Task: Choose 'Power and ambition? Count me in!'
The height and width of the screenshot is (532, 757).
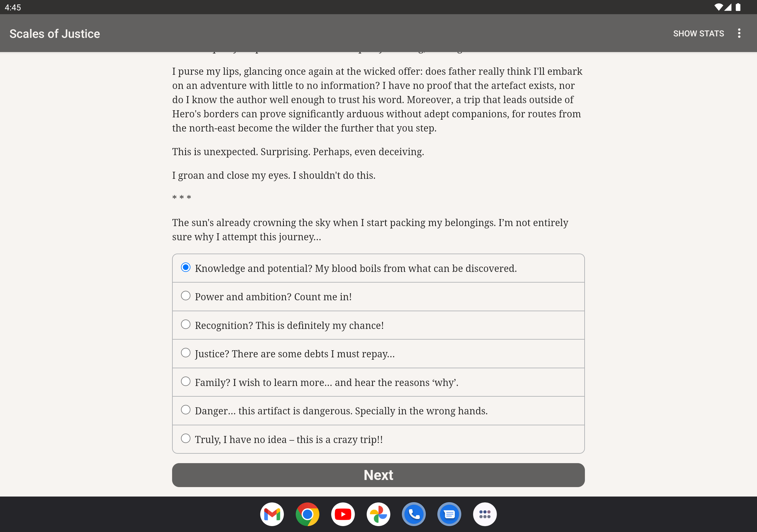Action: pos(378,296)
